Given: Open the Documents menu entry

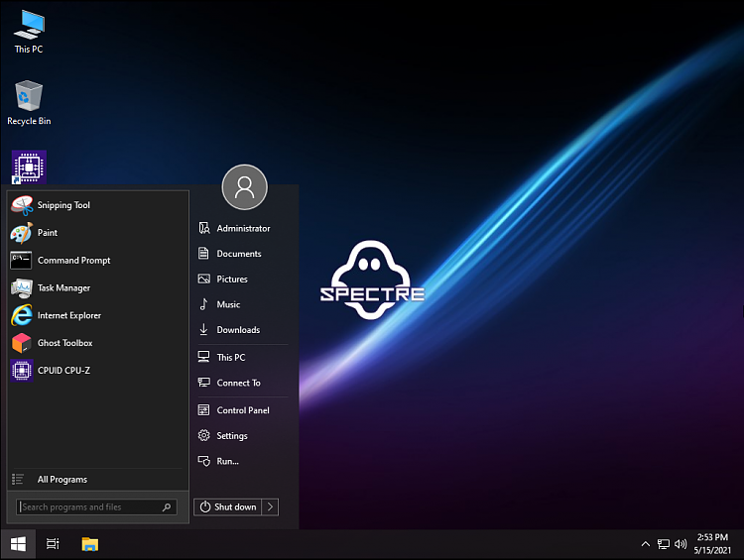Looking at the screenshot, I should pos(243,254).
